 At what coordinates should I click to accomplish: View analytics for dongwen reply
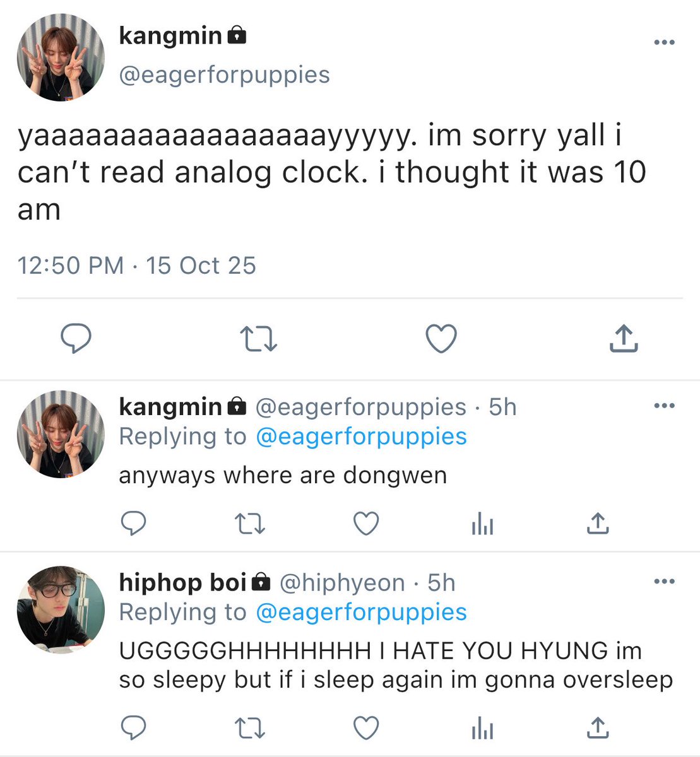(x=482, y=524)
